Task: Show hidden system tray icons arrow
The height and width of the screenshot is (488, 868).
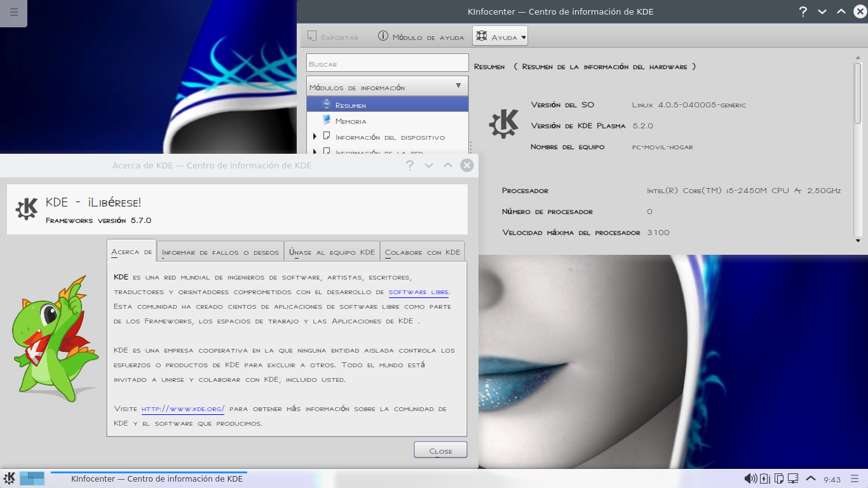Action: (x=811, y=478)
